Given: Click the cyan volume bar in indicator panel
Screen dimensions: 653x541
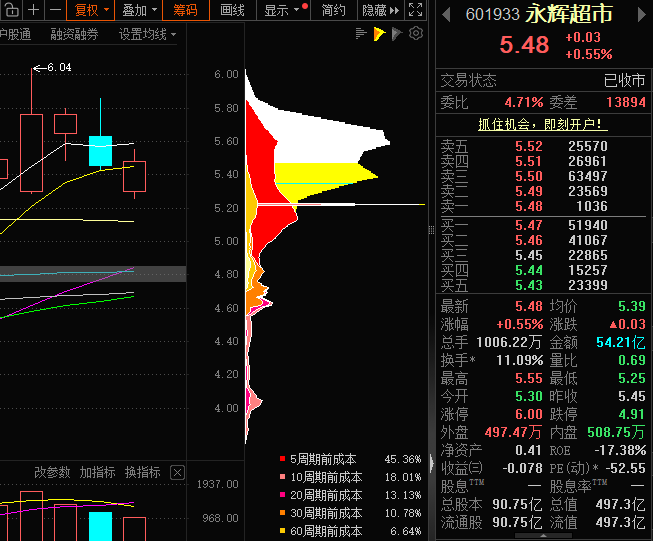Looking at the screenshot, I should [x=100, y=526].
